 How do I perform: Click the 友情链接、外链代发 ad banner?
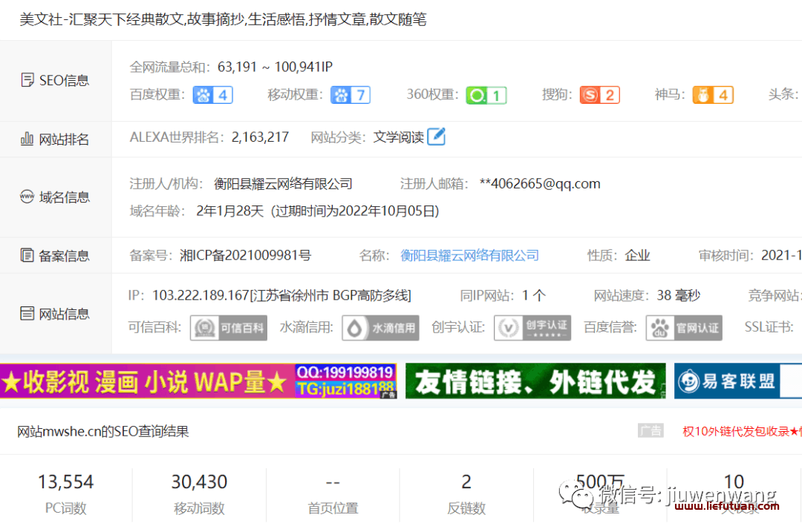click(532, 381)
